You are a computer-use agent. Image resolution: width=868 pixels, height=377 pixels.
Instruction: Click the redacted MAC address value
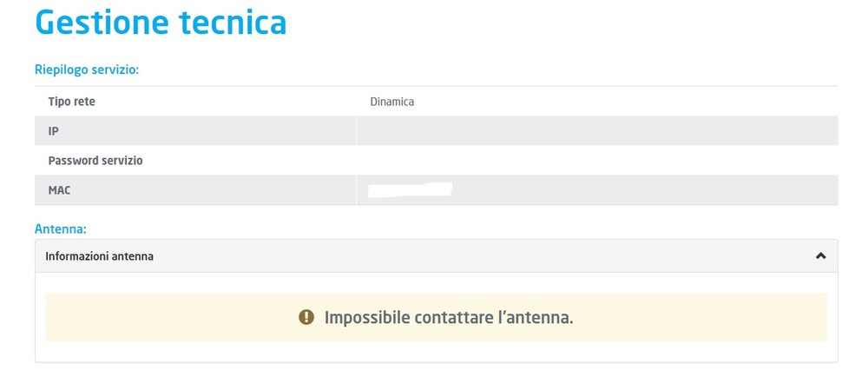pos(410,189)
